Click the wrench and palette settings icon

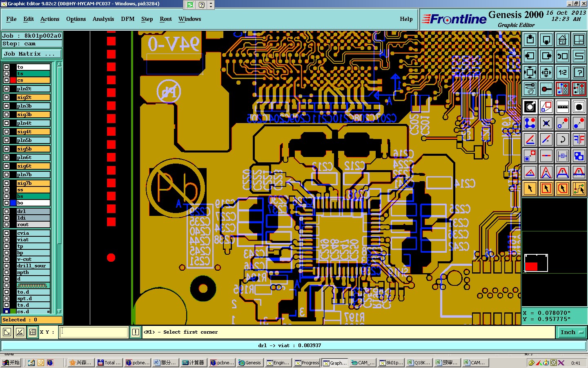[x=530, y=88]
